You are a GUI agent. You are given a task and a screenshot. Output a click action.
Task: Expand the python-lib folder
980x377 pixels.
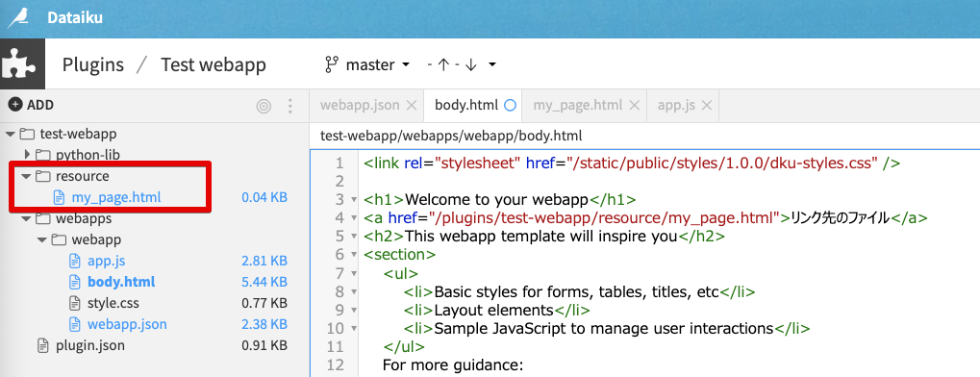[x=27, y=154]
